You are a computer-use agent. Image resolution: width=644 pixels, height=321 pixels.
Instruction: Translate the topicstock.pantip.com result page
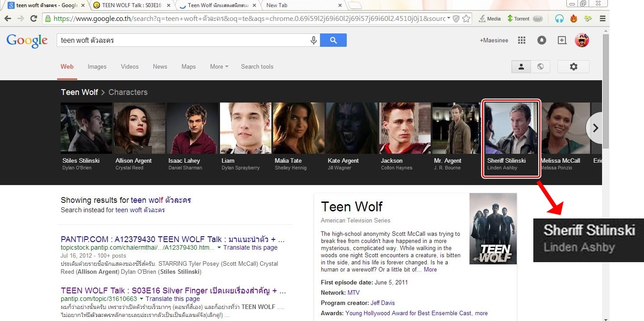(250, 247)
